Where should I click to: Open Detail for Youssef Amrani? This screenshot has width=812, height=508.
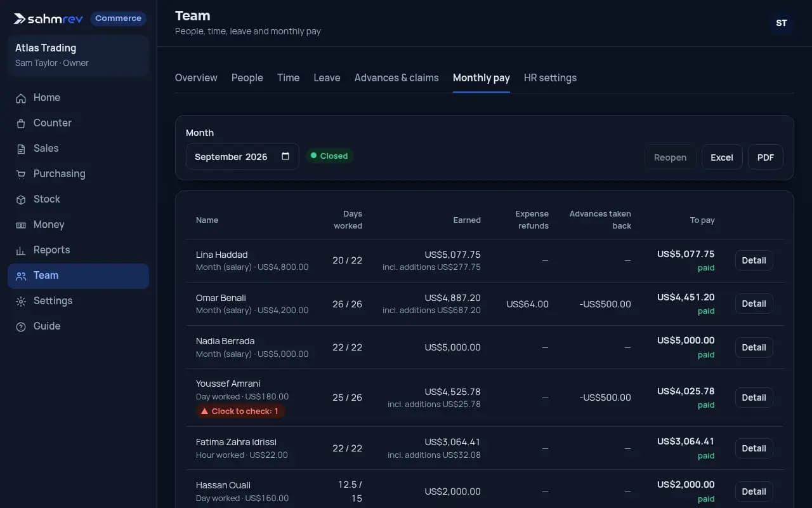[x=754, y=398]
